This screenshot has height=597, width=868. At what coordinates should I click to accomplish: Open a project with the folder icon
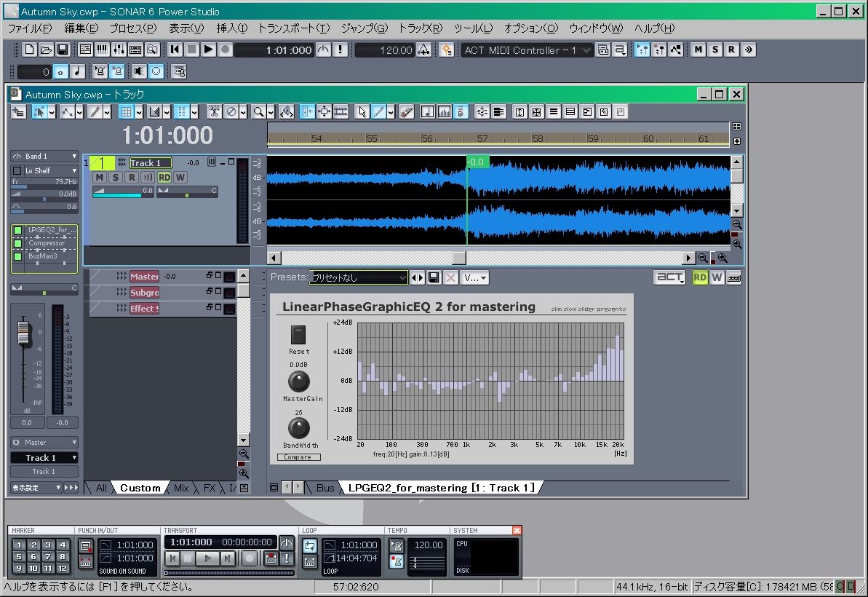pyautogui.click(x=46, y=50)
